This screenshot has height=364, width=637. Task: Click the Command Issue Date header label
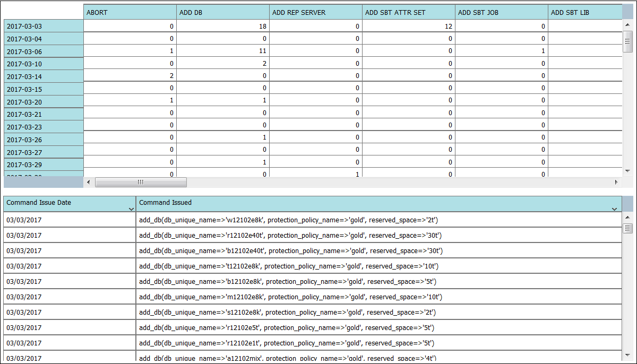coord(39,203)
